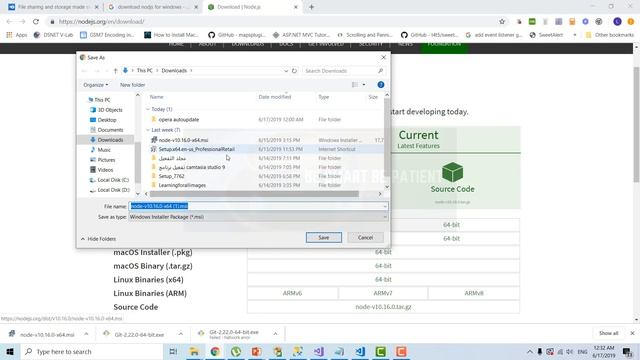
Task: Sort by Date modified column
Action: click(x=275, y=97)
